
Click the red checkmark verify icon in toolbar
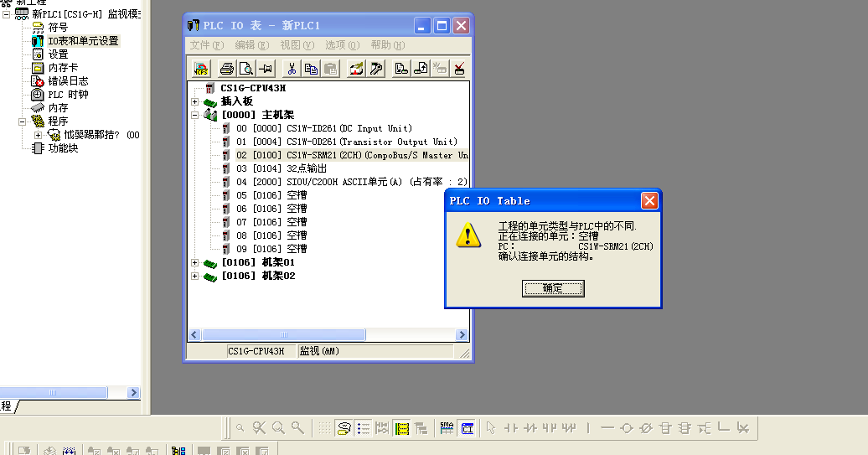(459, 69)
